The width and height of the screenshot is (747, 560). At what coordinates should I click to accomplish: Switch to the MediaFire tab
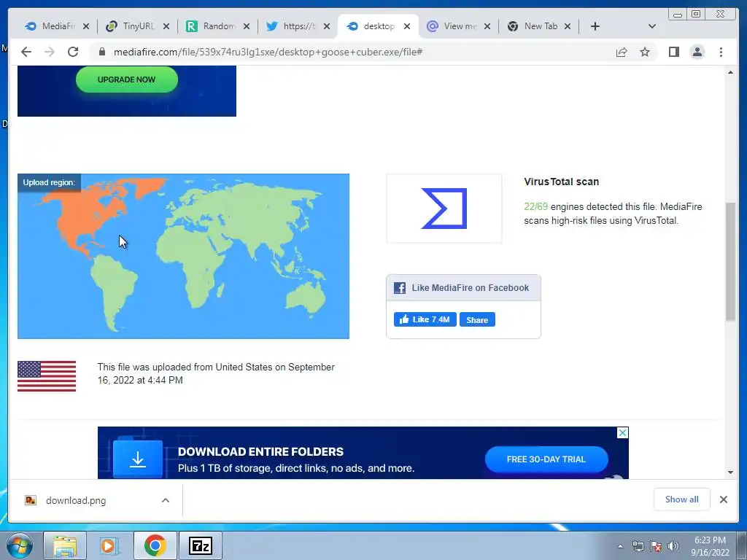(x=58, y=26)
